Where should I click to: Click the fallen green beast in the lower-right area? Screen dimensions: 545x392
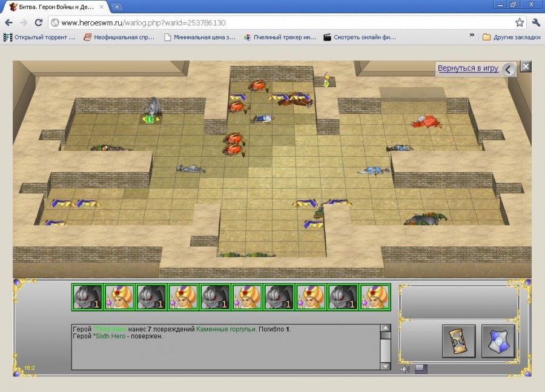click(426, 220)
